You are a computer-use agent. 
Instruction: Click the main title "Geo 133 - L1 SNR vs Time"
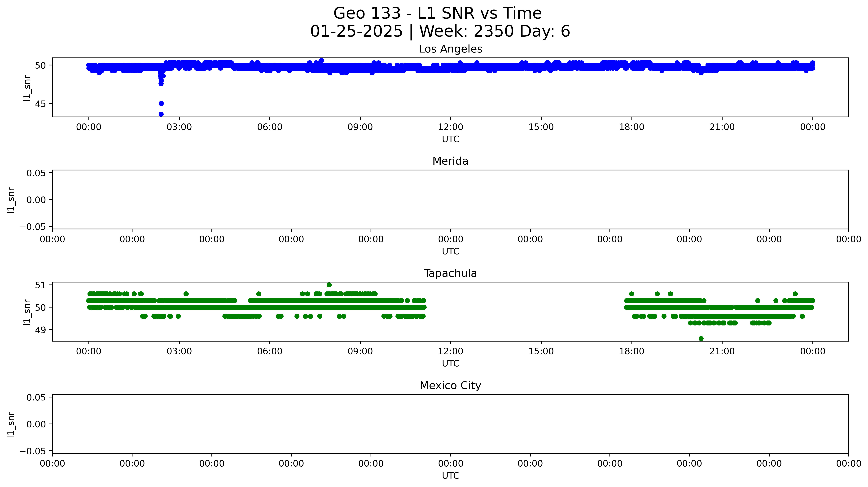(437, 13)
